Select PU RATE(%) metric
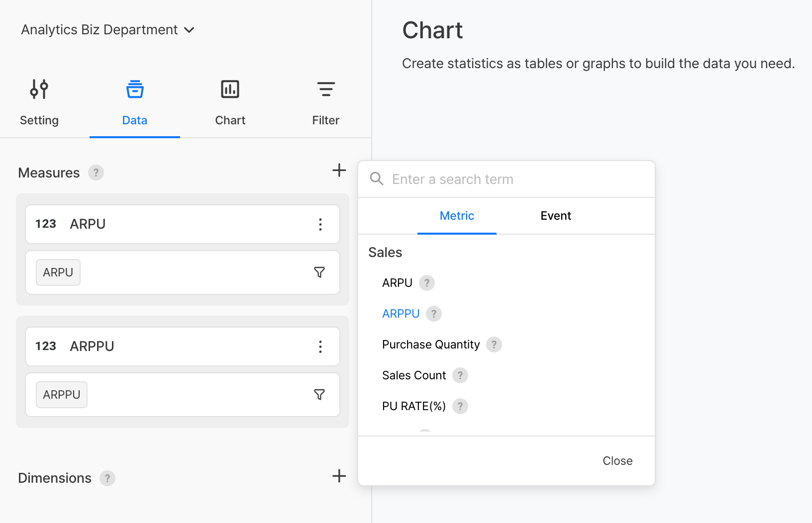Screen dimensions: 812x523 coord(413,406)
